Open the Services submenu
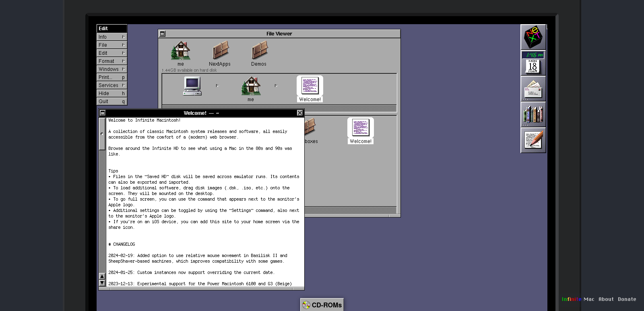 112,85
